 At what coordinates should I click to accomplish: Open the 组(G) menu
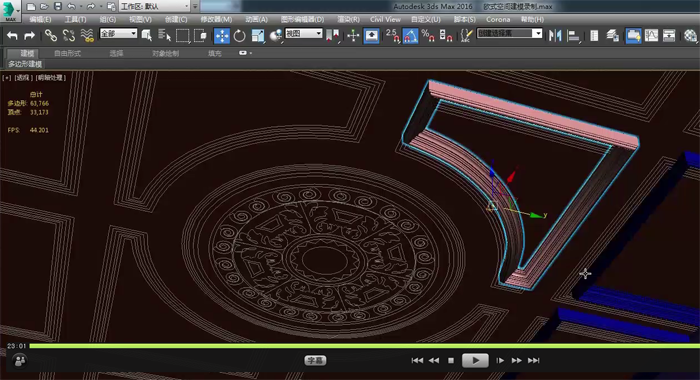tap(108, 19)
